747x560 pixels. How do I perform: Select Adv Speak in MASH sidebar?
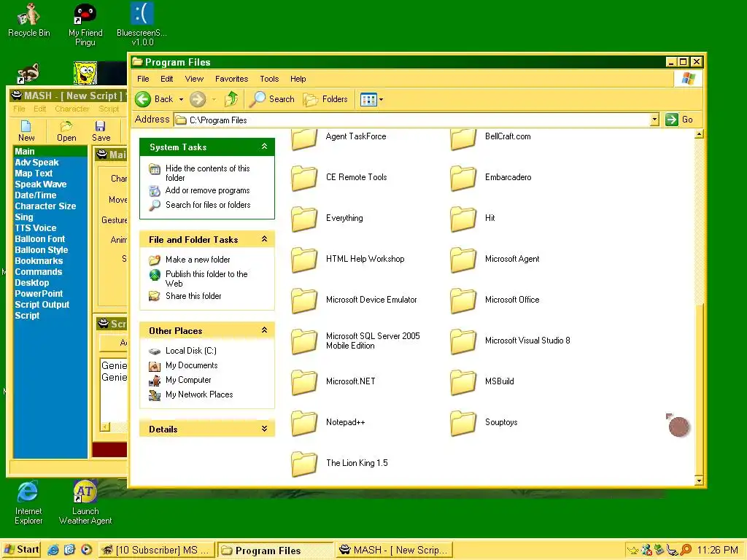click(x=36, y=163)
